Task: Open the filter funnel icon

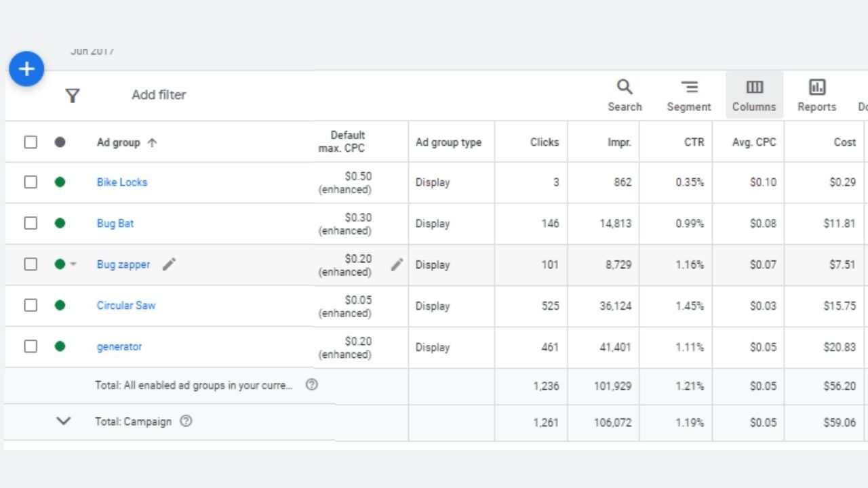Action: (x=73, y=96)
